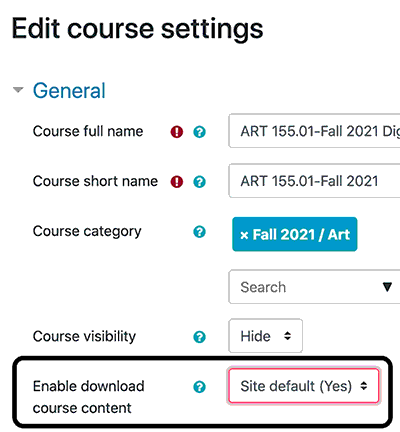Click the Edit course settings heading
Viewport: 400px width, 432px height.
(x=138, y=29)
